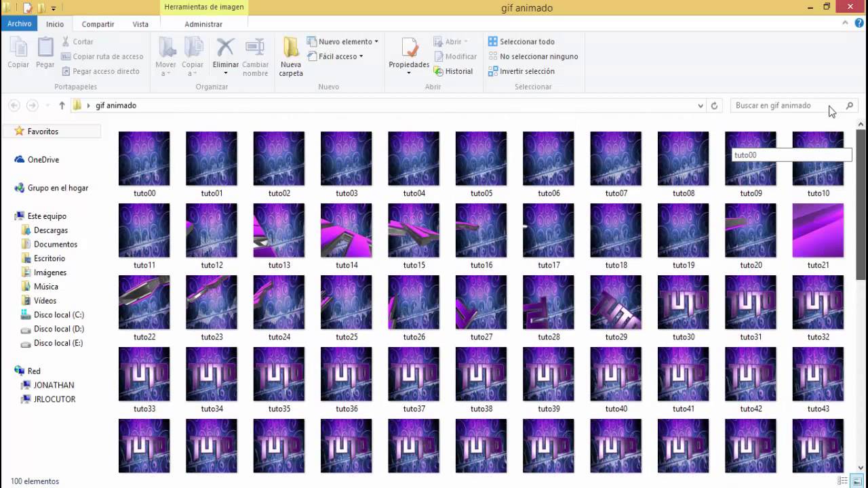Switch to the Vista tab
Image resolution: width=868 pixels, height=488 pixels.
[140, 24]
